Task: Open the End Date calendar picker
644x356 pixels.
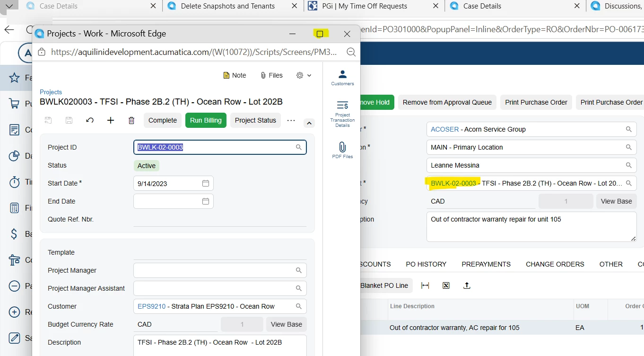Action: pos(206,201)
